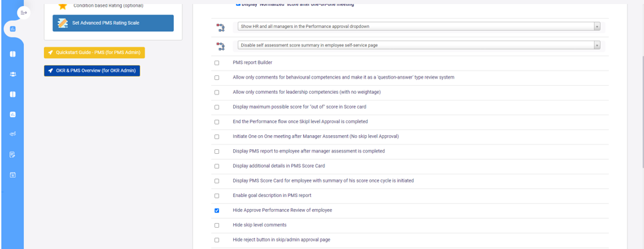Click pencil icon on Set Advanced PMS Rating Scale

pyautogui.click(x=63, y=23)
